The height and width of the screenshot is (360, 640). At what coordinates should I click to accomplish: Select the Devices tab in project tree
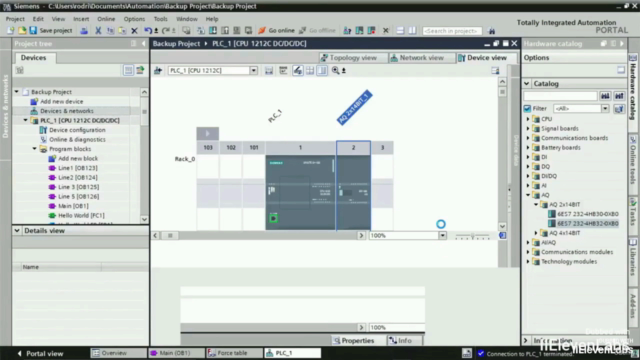(33, 58)
